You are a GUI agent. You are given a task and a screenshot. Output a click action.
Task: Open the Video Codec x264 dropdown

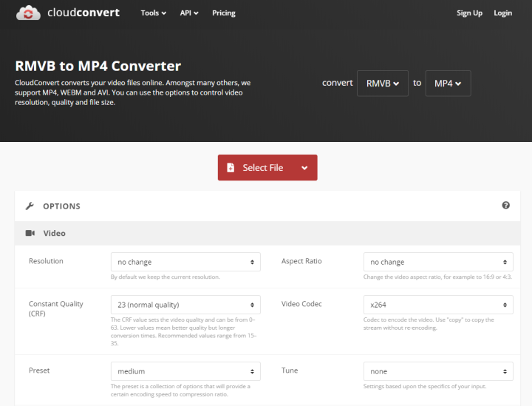[438, 305]
